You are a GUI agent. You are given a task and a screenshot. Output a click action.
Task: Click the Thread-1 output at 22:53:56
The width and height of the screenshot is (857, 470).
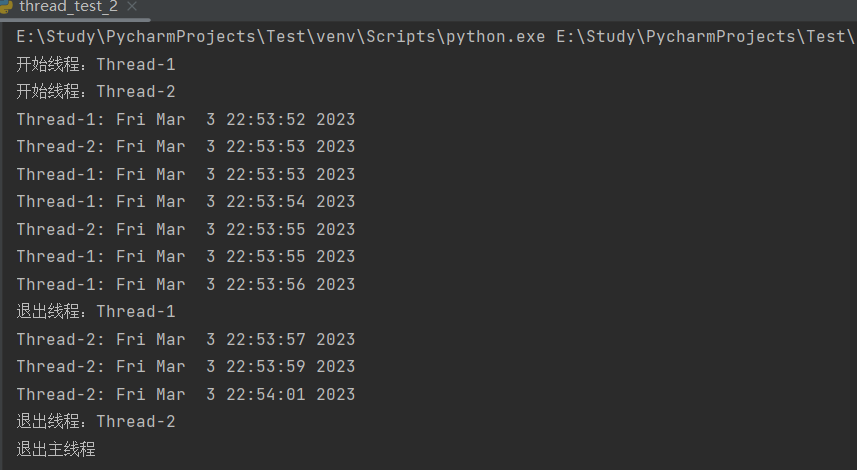(186, 284)
